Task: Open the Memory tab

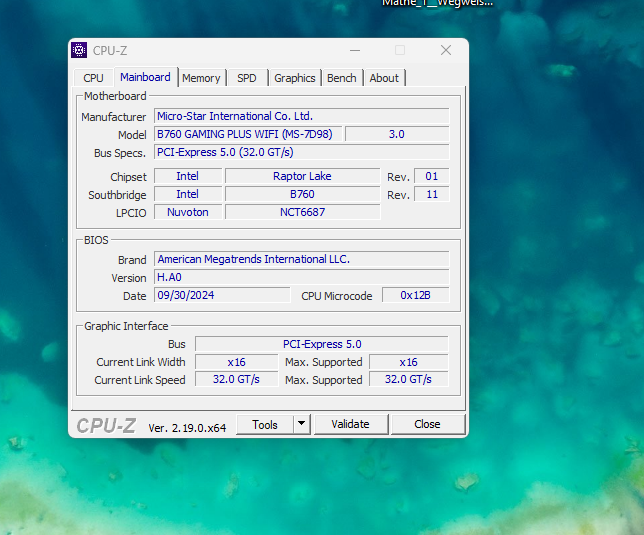Action: click(x=201, y=78)
